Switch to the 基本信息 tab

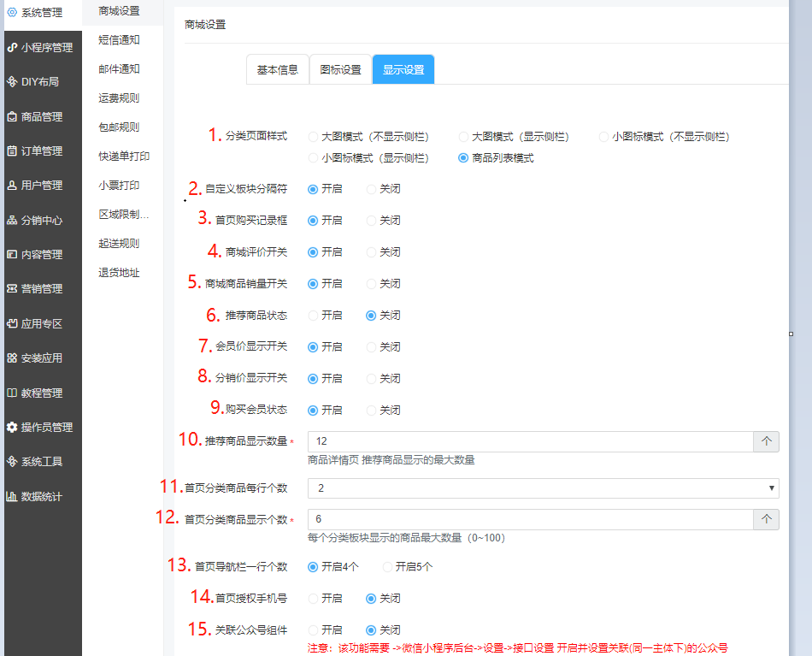(277, 70)
